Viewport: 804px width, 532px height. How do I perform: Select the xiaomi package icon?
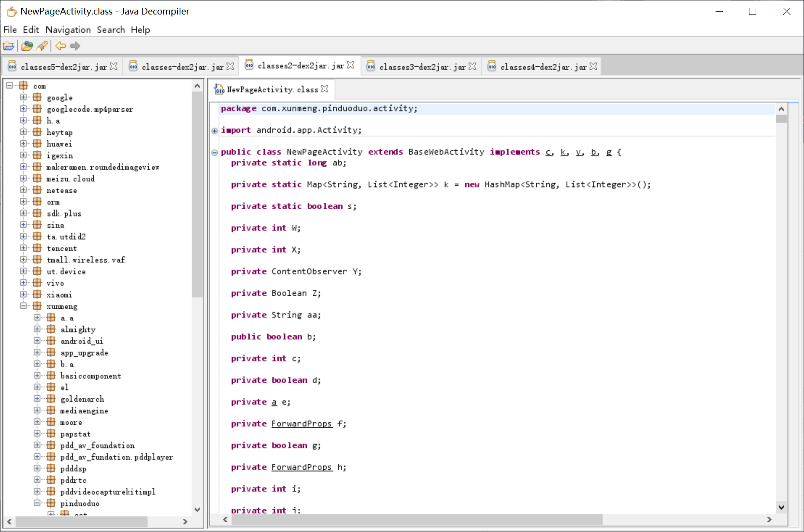37,294
